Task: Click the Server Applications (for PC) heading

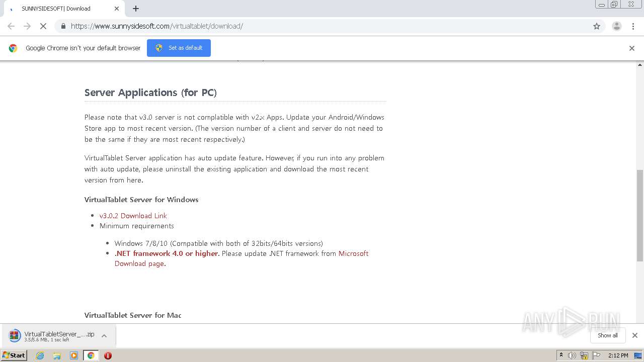Action: (x=150, y=93)
